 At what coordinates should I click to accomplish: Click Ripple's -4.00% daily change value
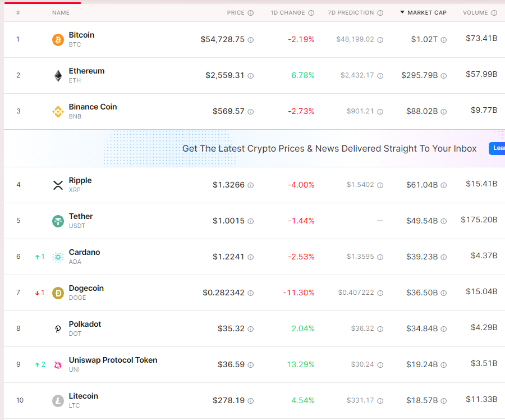301,185
